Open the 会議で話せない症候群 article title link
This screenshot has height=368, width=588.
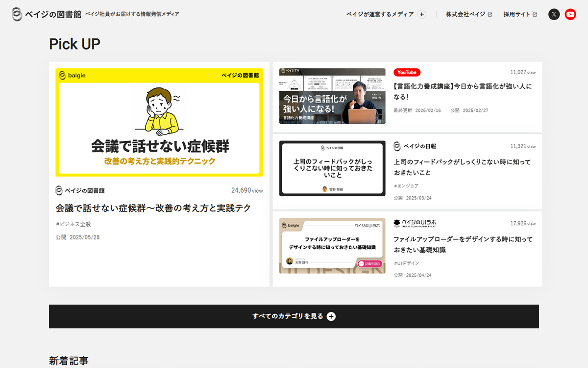(x=153, y=208)
